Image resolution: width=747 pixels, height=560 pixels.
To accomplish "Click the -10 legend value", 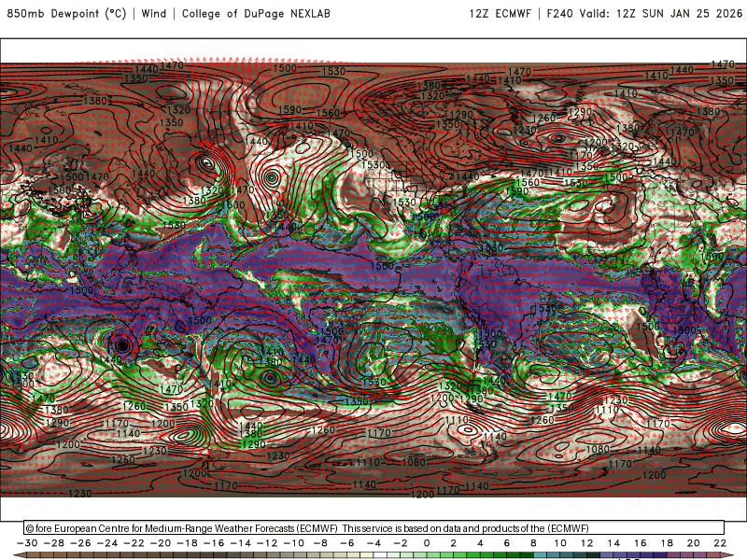I will click(x=294, y=543).
